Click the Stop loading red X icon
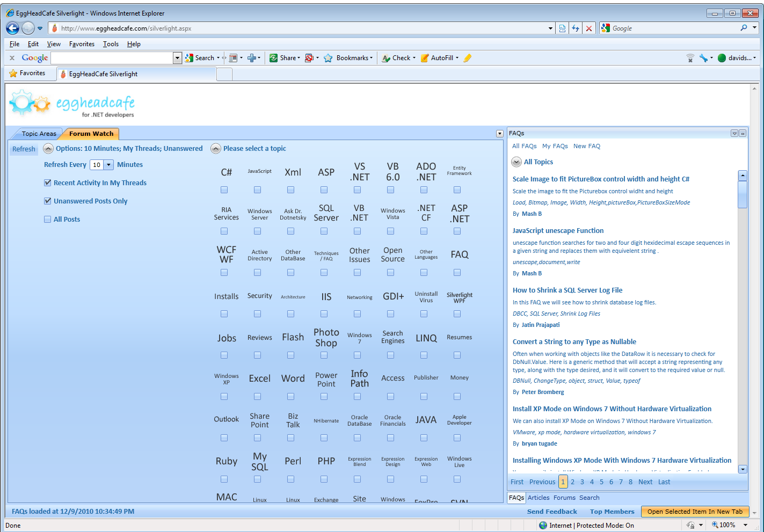 [589, 28]
